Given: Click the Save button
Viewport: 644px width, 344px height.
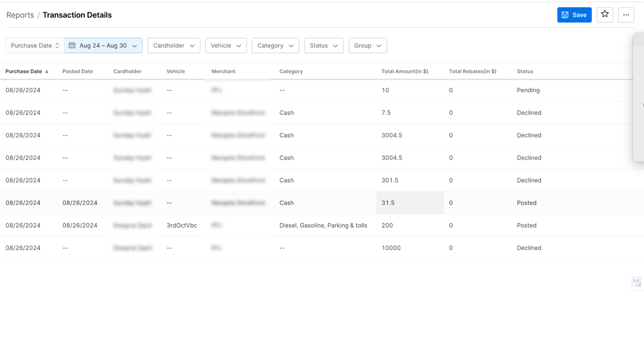Looking at the screenshot, I should pyautogui.click(x=574, y=15).
